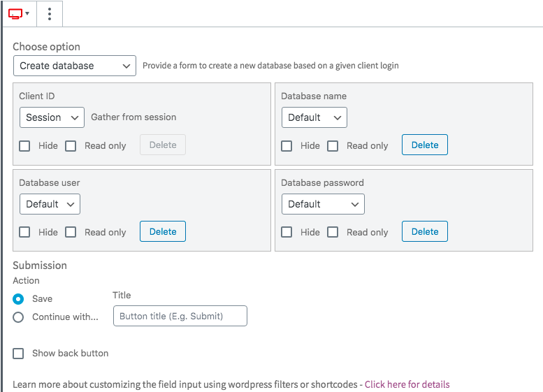Delete the Database password field

[425, 231]
